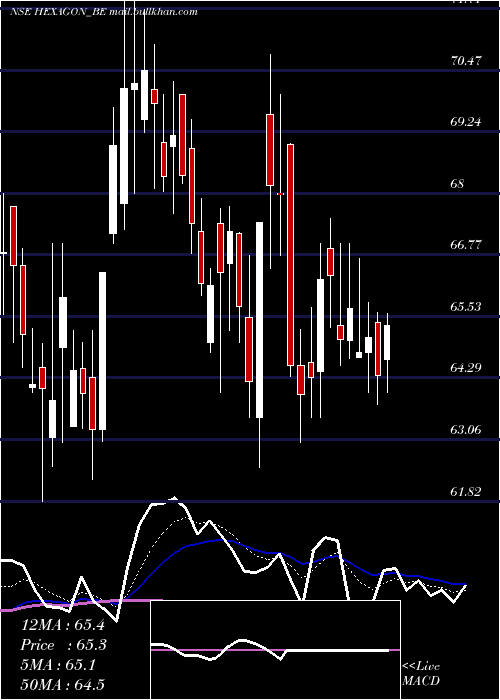Click the 65.53 price axis label
Image resolution: width=500 pixels, height=700 pixels.
466,306
